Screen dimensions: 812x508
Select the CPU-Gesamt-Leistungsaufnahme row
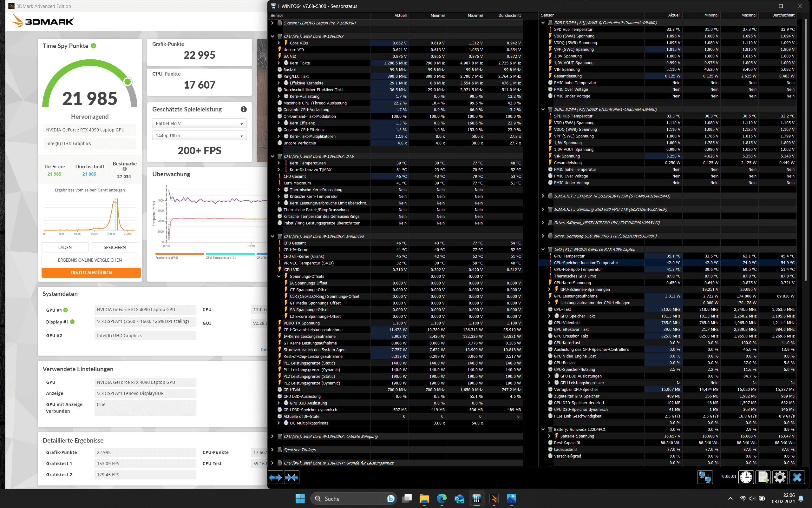click(x=396, y=330)
